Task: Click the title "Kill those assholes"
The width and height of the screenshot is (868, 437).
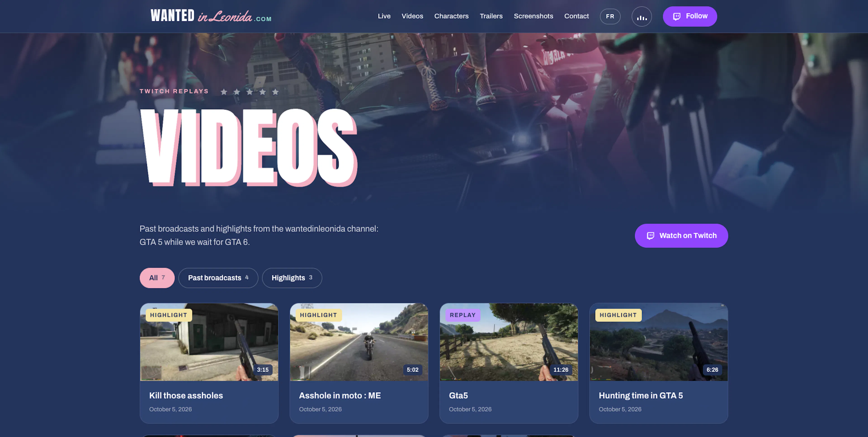Action: (186, 396)
